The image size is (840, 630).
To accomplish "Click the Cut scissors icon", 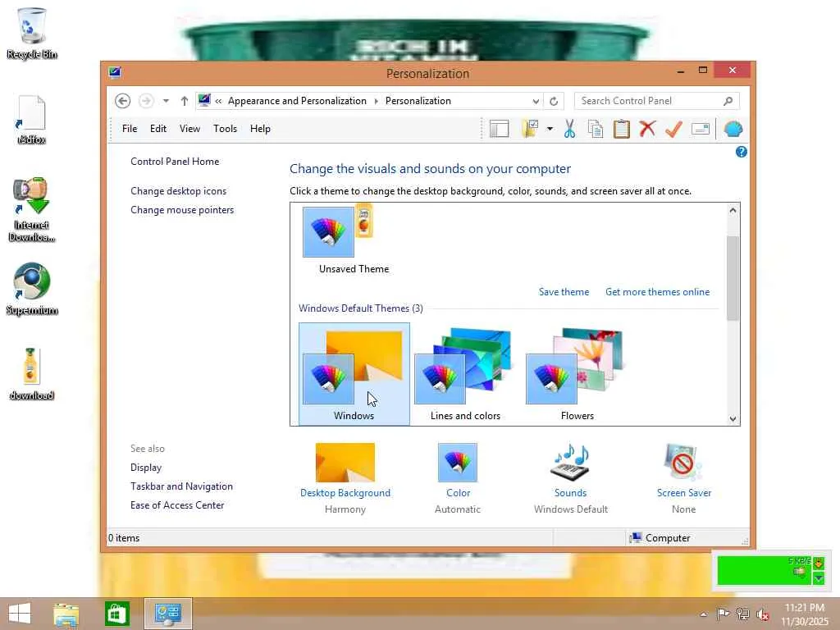I will coord(569,129).
